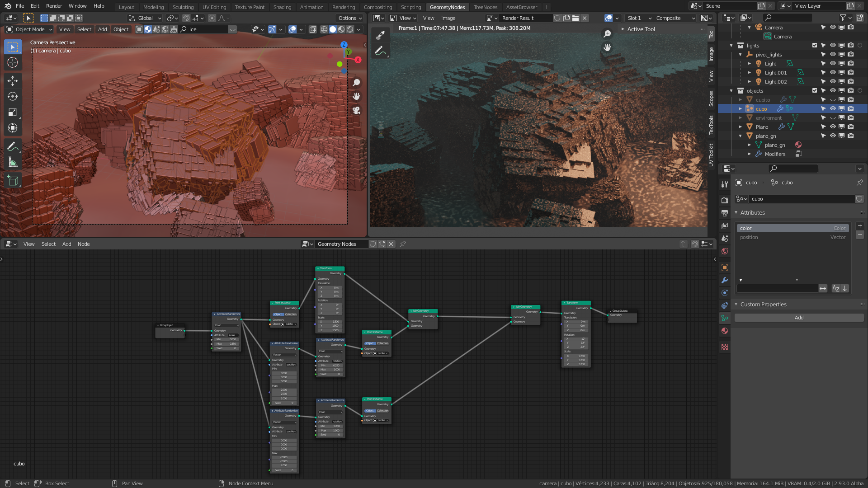Image resolution: width=868 pixels, height=488 pixels.
Task: Add a new attribute with plus button
Action: 860,225
